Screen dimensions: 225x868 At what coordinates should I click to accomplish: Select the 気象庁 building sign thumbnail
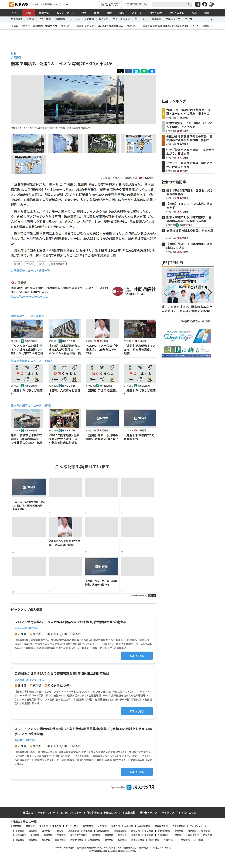click(x=102, y=144)
